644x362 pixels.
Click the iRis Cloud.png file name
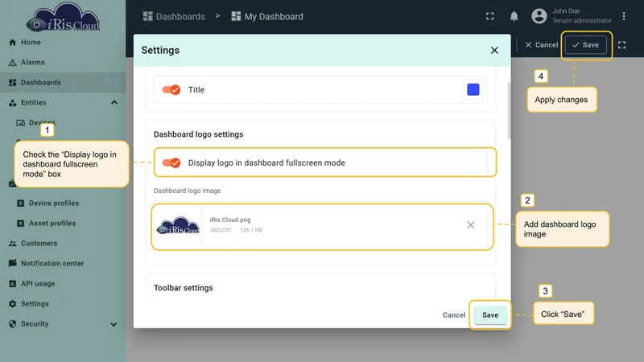click(x=230, y=220)
